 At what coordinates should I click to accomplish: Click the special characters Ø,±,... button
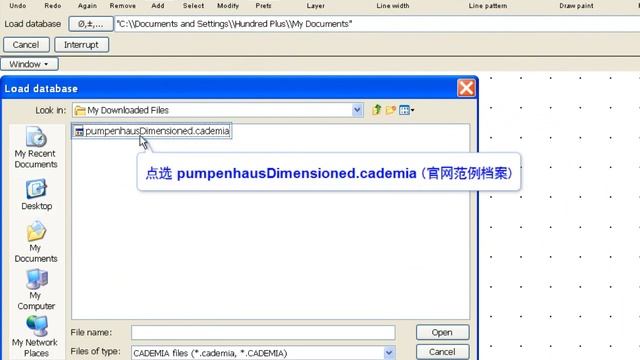tap(91, 24)
